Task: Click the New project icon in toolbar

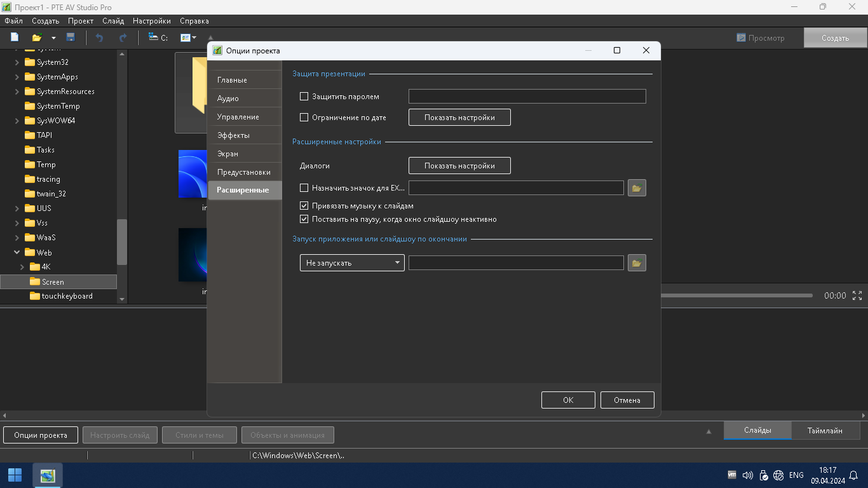Action: click(15, 37)
